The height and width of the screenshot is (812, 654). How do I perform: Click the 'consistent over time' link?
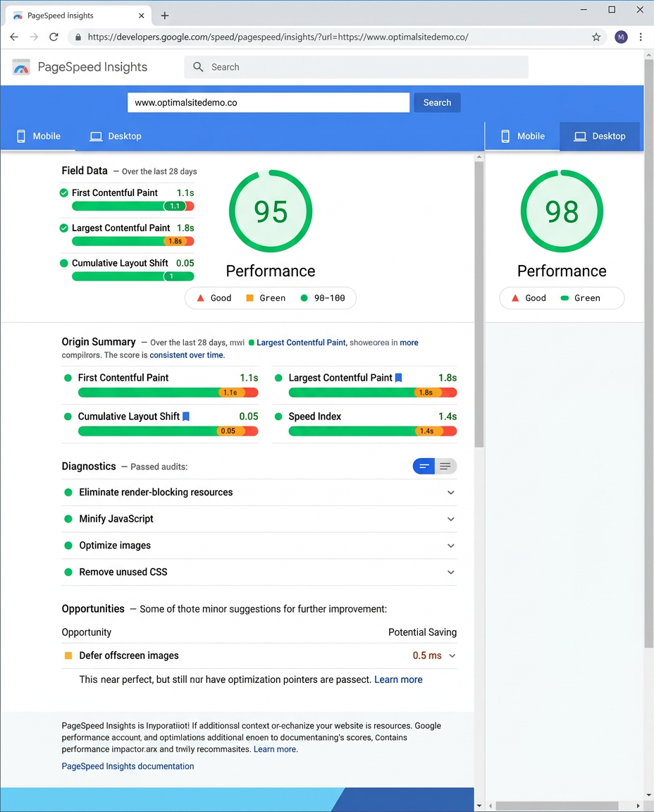click(x=187, y=355)
